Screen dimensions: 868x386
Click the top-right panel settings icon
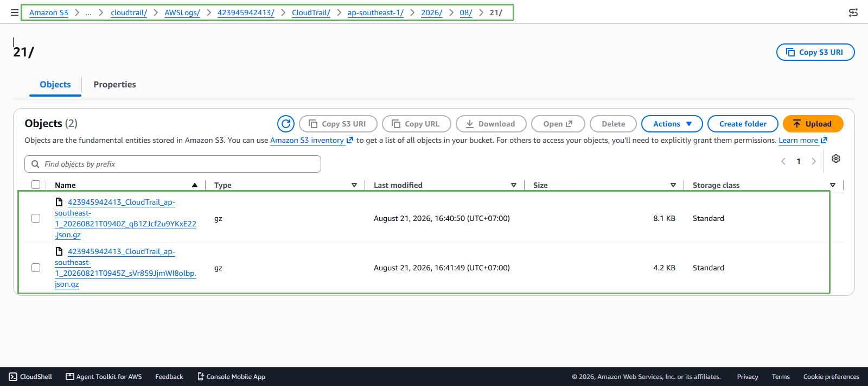click(853, 12)
